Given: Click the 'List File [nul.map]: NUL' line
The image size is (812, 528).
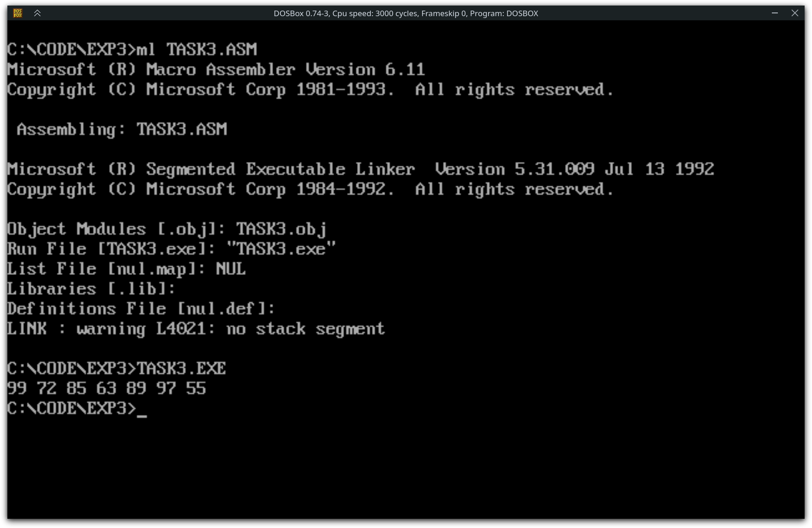Looking at the screenshot, I should click(126, 269).
